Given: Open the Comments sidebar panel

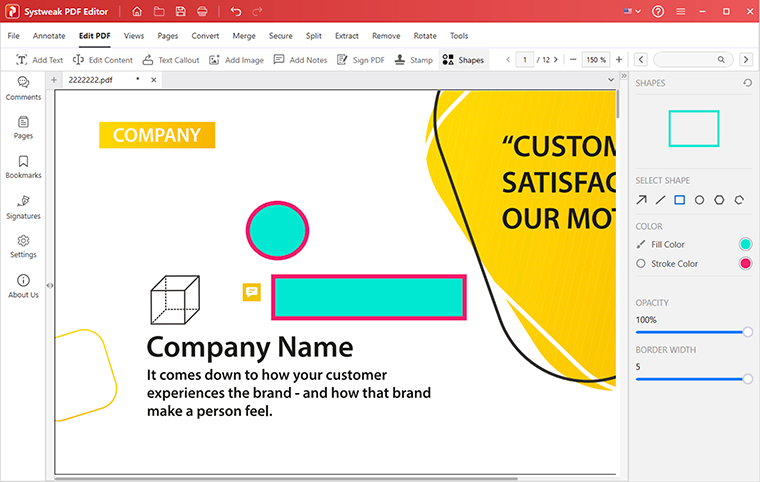Looking at the screenshot, I should pyautogui.click(x=23, y=88).
